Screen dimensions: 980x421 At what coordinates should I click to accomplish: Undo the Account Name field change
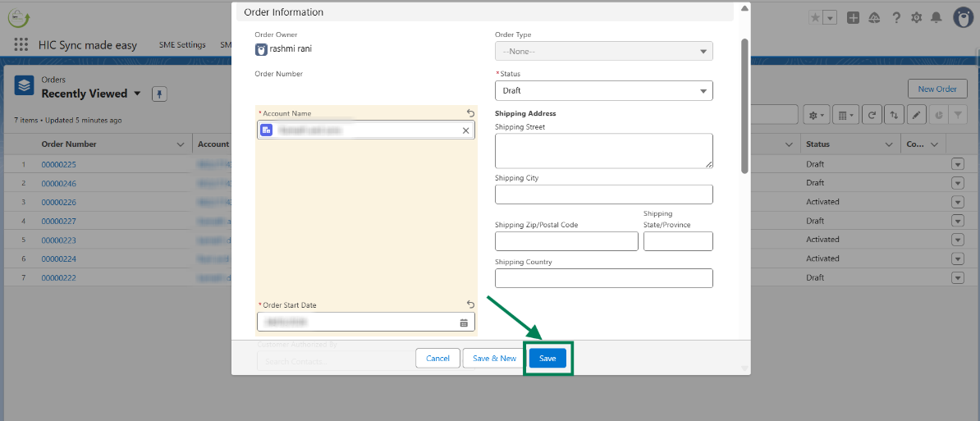(x=470, y=113)
